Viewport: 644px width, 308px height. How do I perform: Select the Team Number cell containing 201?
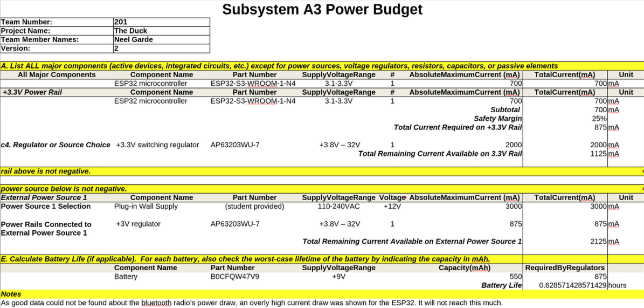(161, 22)
